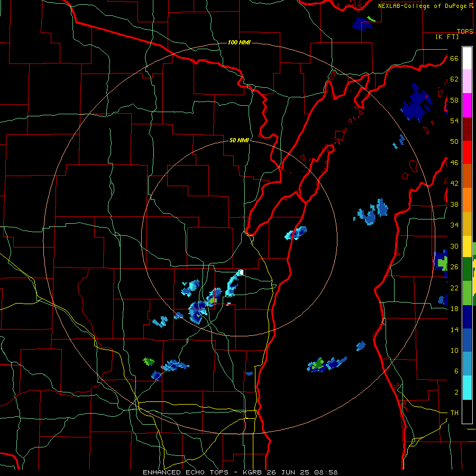Click the 100 NMI range ring label

tap(239, 42)
